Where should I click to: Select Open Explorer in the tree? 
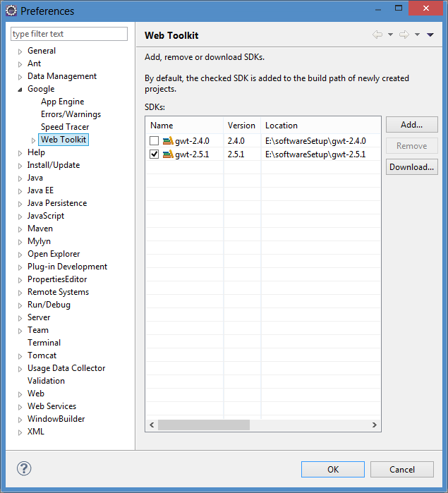click(x=54, y=254)
